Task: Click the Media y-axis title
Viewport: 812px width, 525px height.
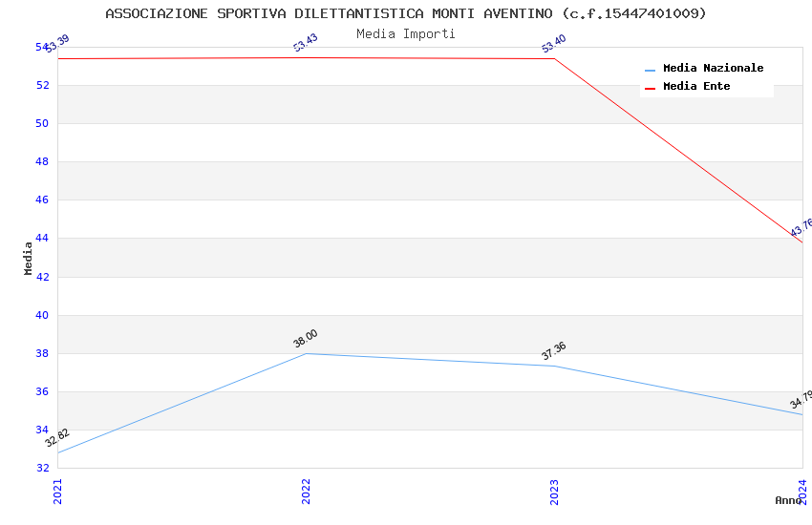Action: pos(29,258)
